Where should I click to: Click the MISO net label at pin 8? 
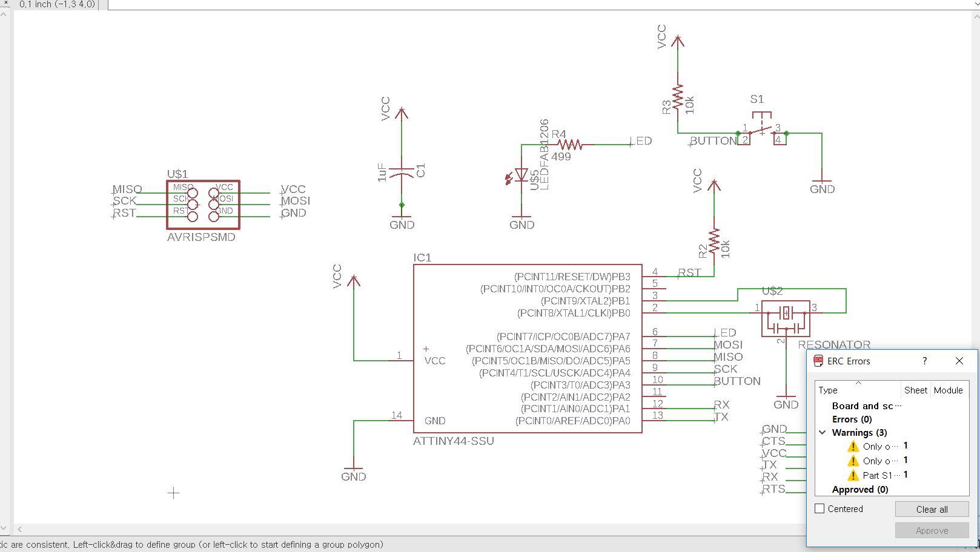coord(728,356)
